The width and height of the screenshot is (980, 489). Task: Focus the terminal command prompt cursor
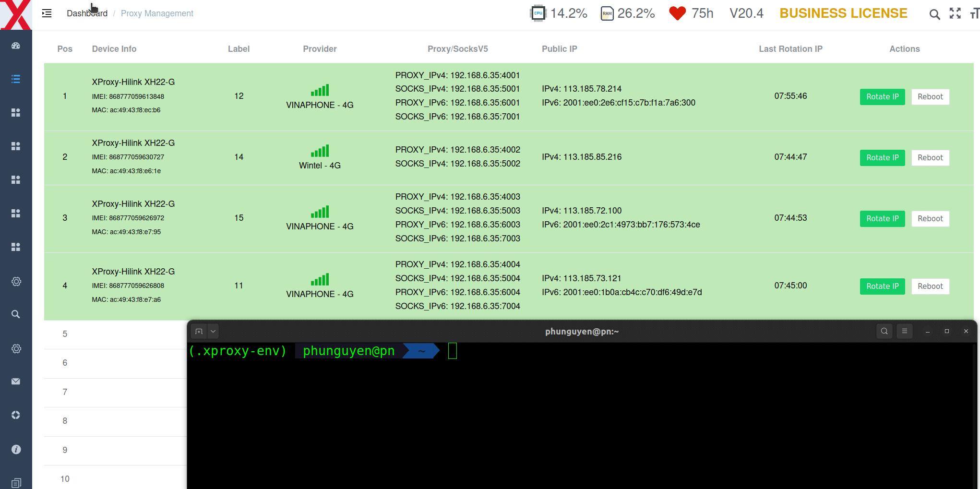452,351
